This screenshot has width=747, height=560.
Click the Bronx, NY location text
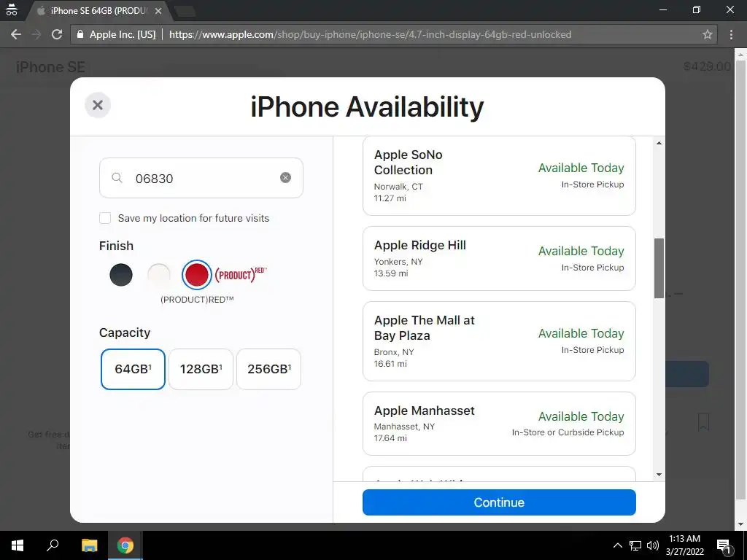click(394, 352)
